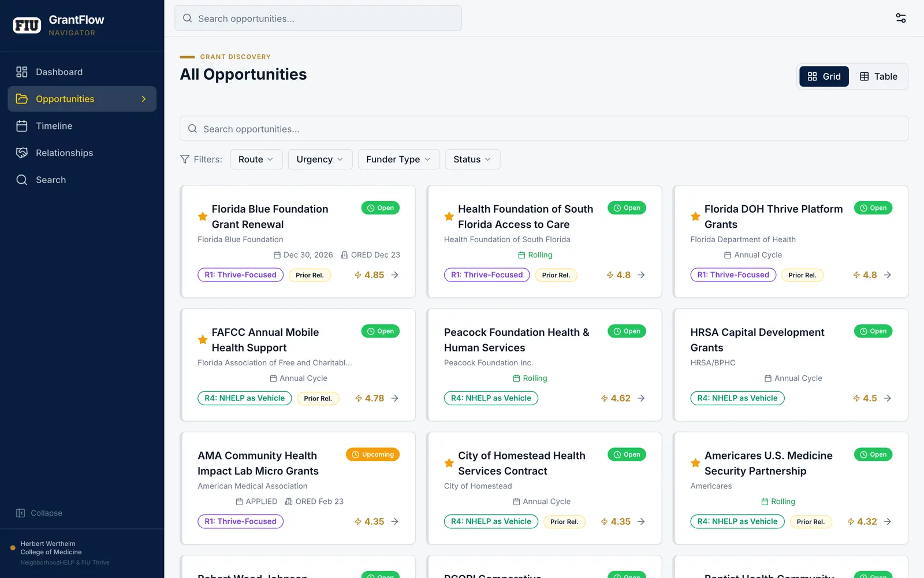The width and height of the screenshot is (924, 578).
Task: Click the arrow next to the 4.32 score
Action: click(x=888, y=521)
